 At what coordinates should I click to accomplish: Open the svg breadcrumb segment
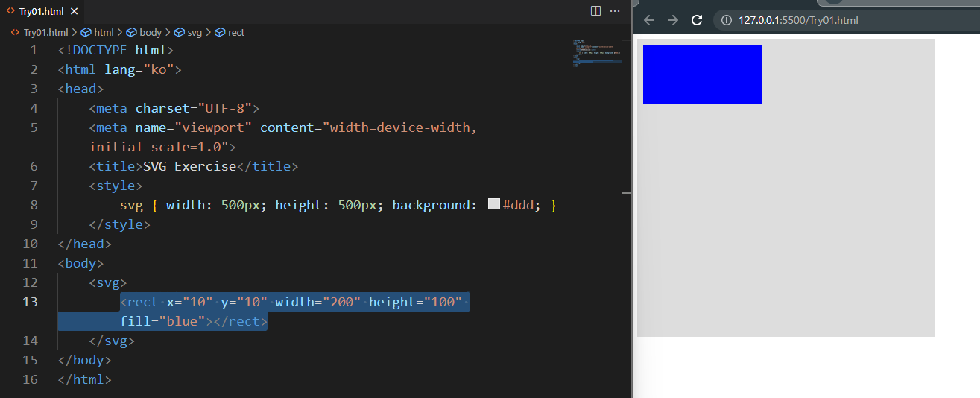coord(188,33)
